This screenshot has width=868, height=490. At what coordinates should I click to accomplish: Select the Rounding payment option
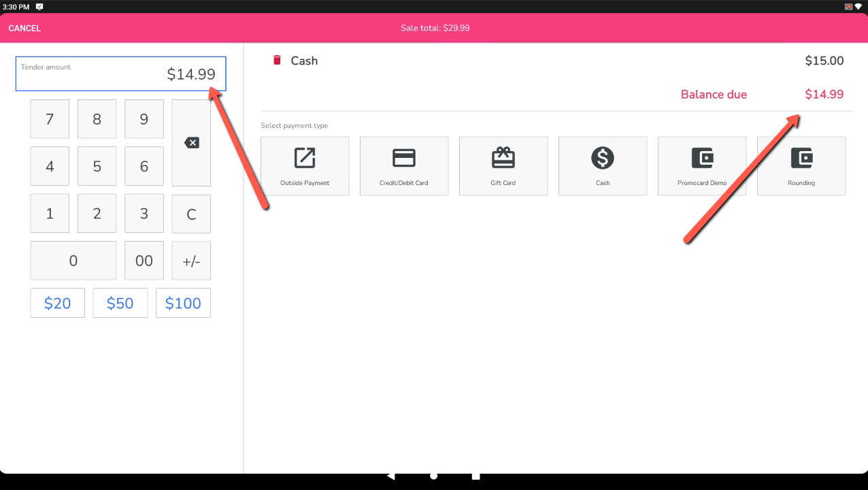(x=801, y=166)
